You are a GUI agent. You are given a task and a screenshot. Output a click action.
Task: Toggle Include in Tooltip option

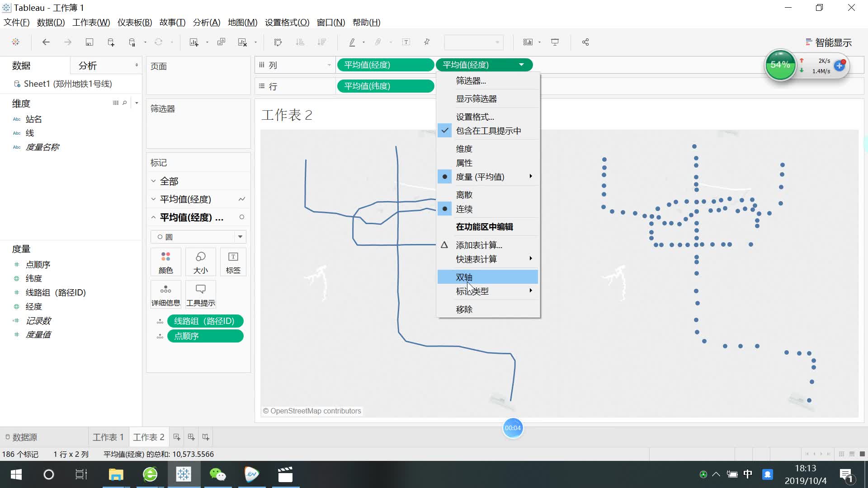point(488,131)
